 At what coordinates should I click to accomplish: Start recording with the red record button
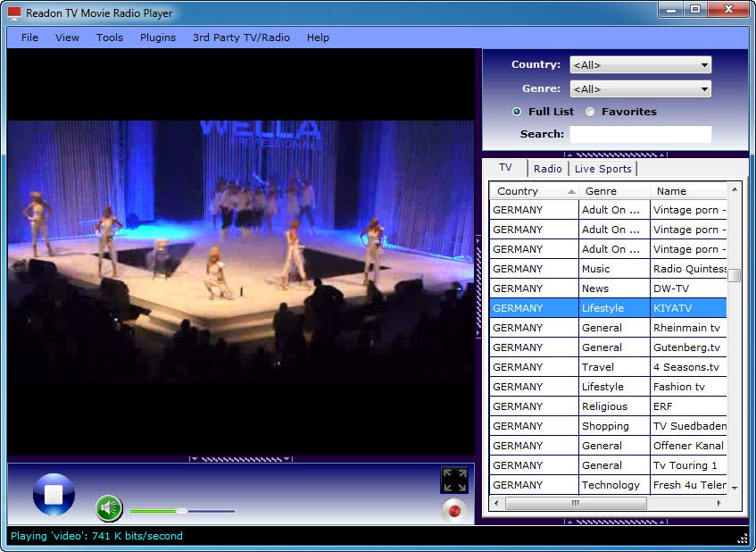(x=454, y=511)
